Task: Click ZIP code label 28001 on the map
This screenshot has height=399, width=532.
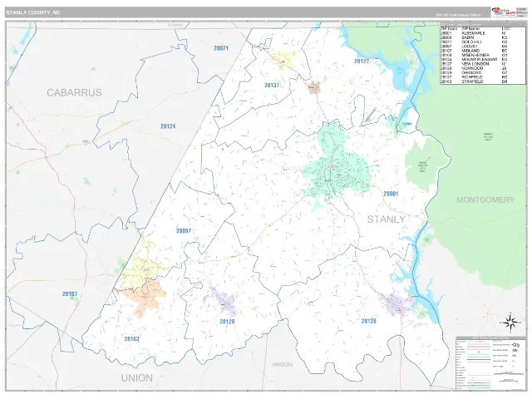Action: [391, 194]
